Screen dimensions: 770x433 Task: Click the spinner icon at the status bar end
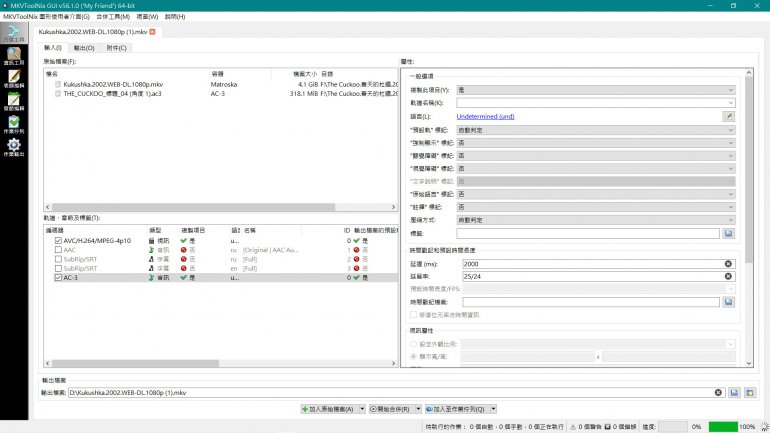pyautogui.click(x=764, y=427)
